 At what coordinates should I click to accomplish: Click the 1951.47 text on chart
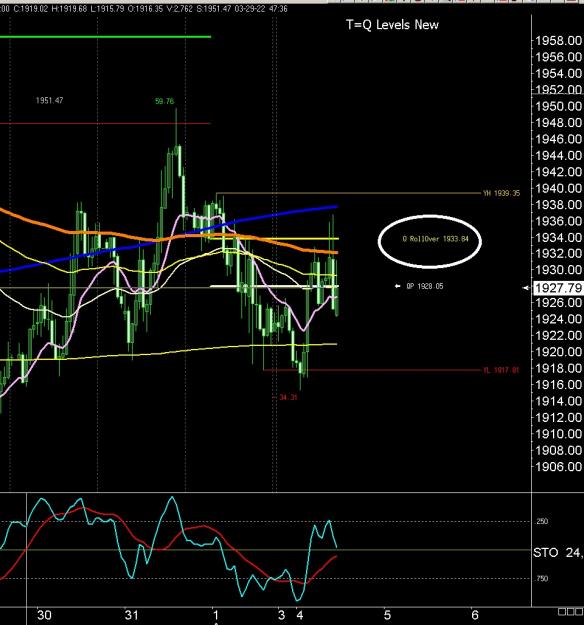point(49,100)
